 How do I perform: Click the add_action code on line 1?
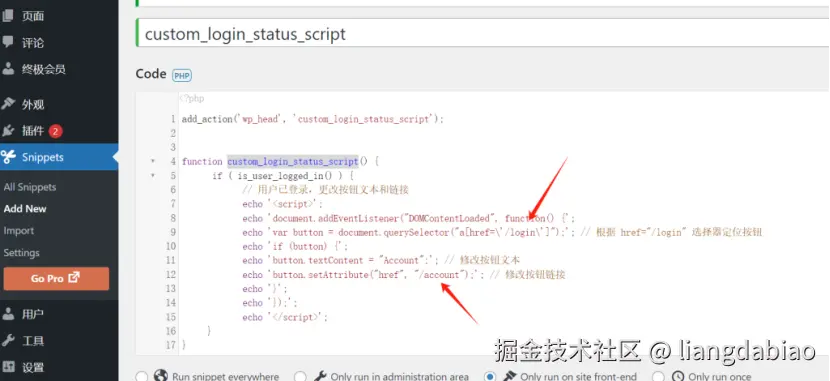(313, 119)
